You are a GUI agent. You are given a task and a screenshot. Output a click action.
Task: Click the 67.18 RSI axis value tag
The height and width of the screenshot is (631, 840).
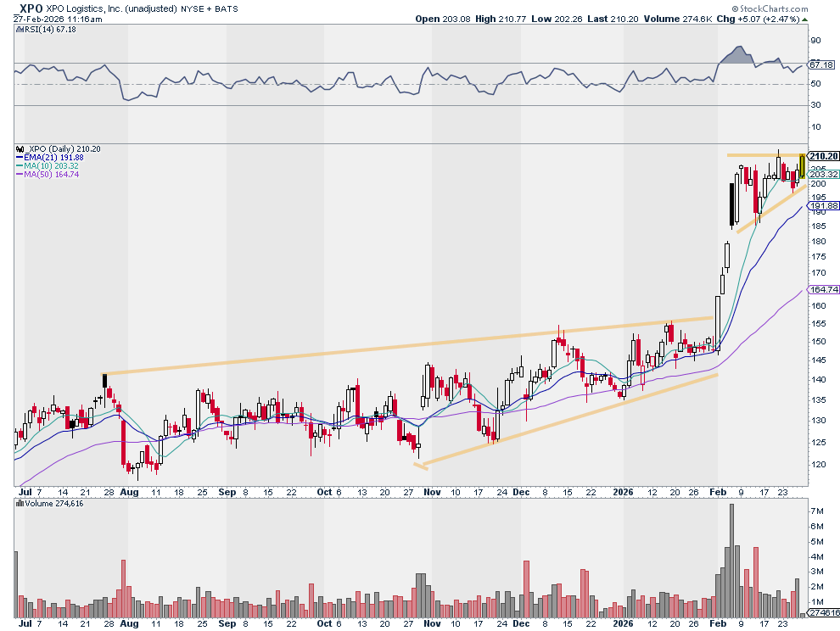[822, 64]
